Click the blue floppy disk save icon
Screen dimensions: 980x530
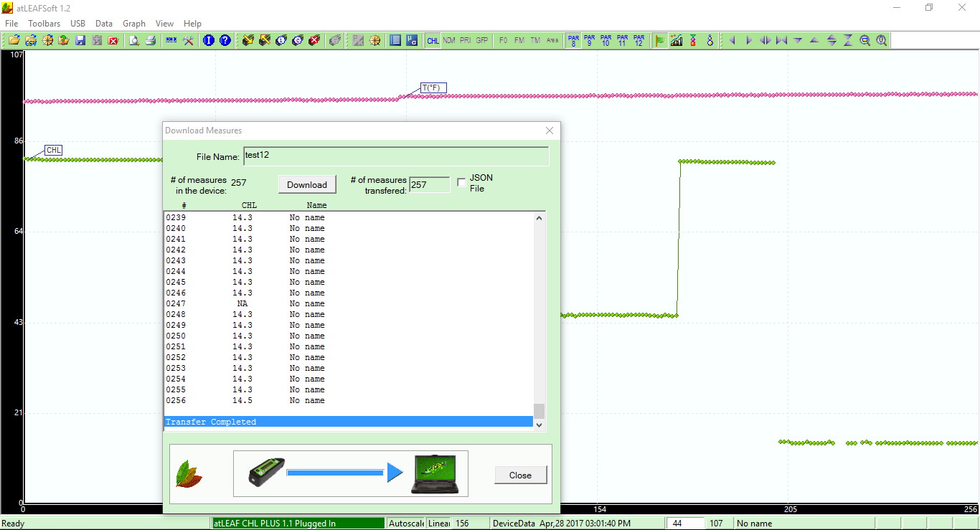pyautogui.click(x=80, y=41)
